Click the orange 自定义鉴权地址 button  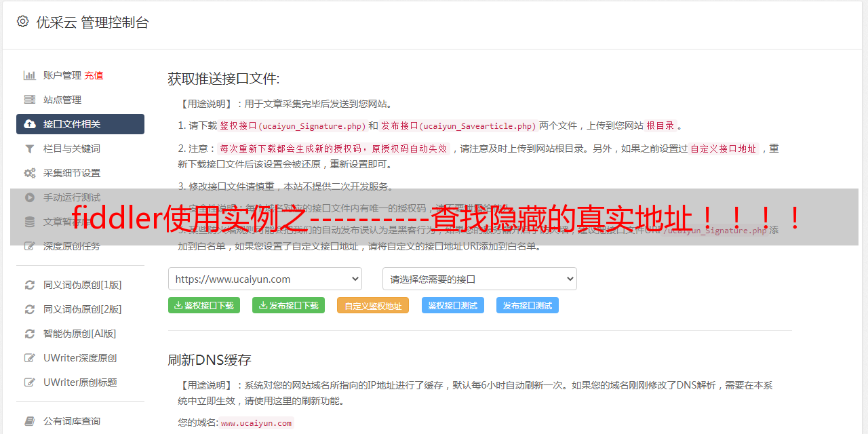coord(373,305)
